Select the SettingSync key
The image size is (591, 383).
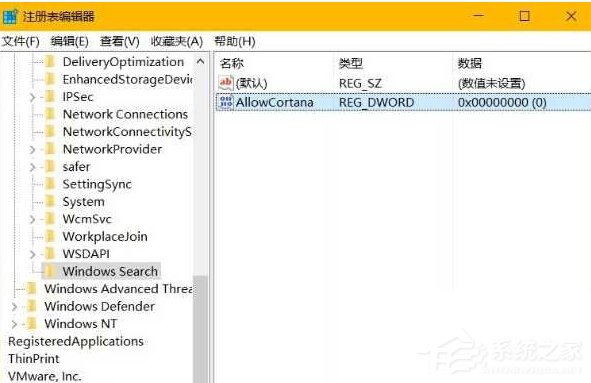(97, 184)
